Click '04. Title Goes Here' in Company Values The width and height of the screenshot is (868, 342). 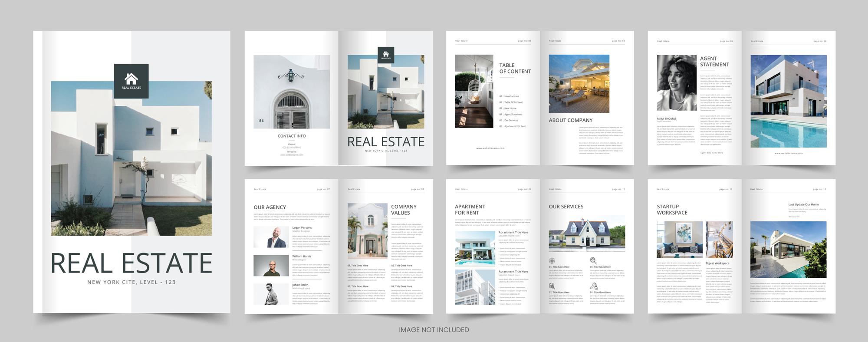(x=402, y=286)
